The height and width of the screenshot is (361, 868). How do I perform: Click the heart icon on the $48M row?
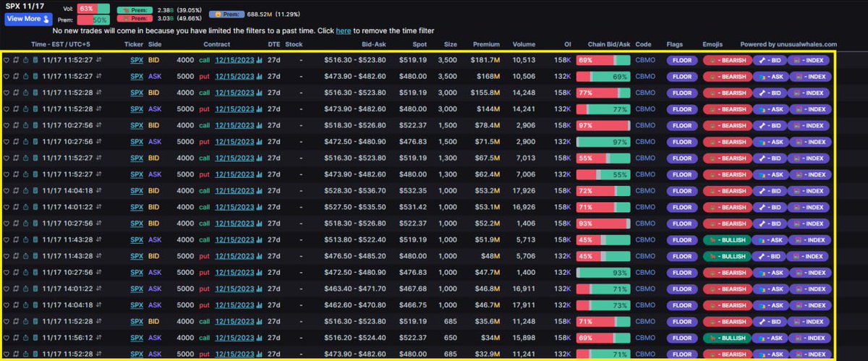point(7,256)
